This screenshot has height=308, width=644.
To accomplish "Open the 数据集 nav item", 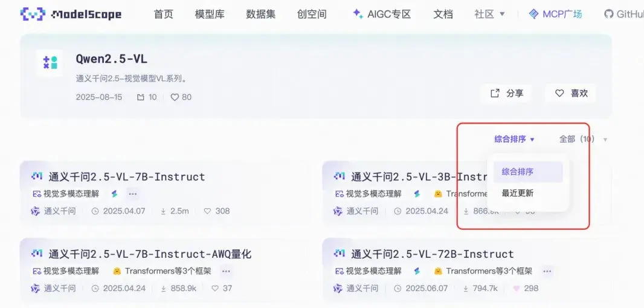I will [x=261, y=15].
